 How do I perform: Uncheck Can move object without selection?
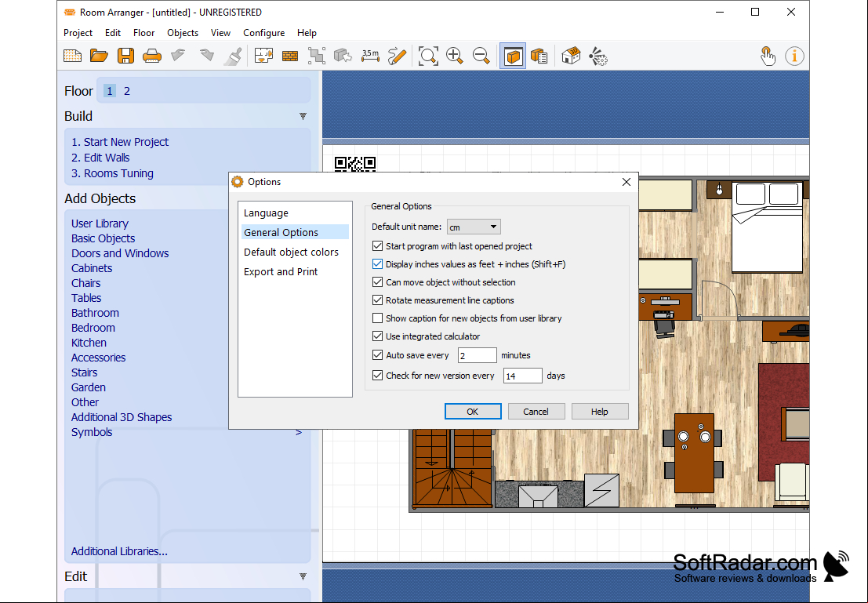coord(377,282)
